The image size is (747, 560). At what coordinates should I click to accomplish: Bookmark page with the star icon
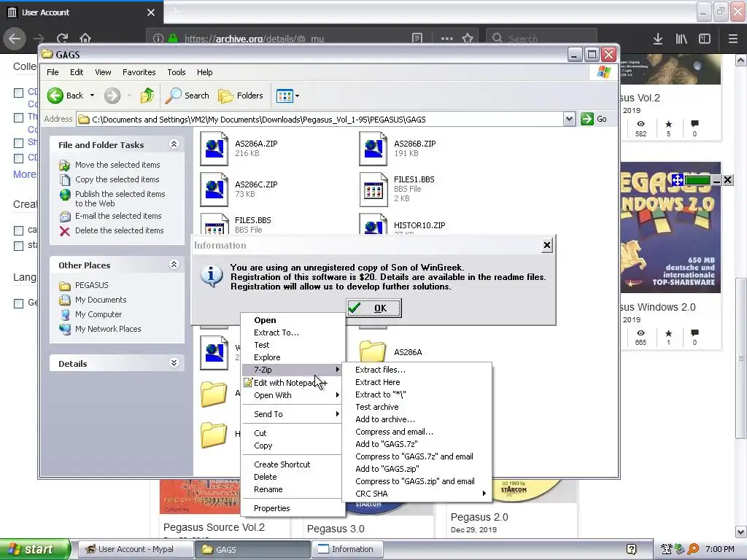(468, 38)
